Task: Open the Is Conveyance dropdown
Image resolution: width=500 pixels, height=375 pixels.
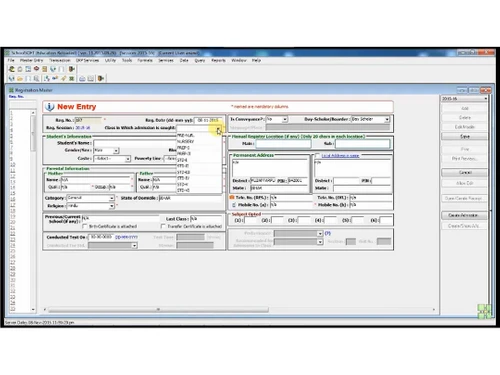Action: click(285, 119)
